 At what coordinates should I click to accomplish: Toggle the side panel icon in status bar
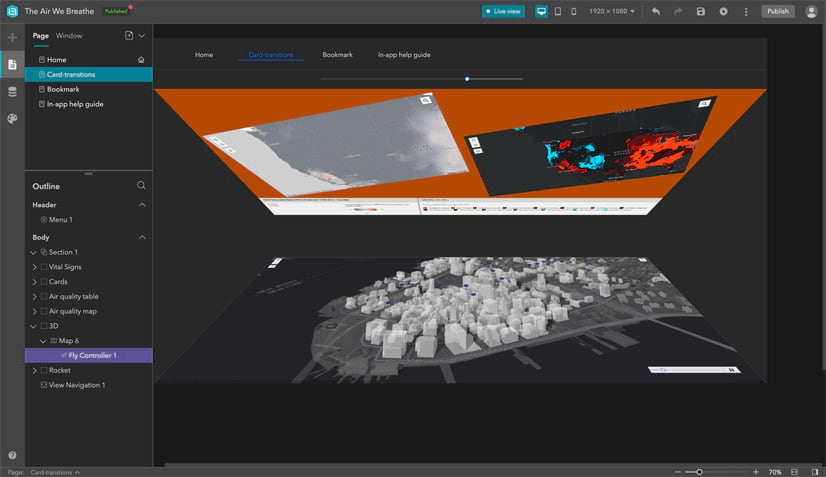[815, 472]
